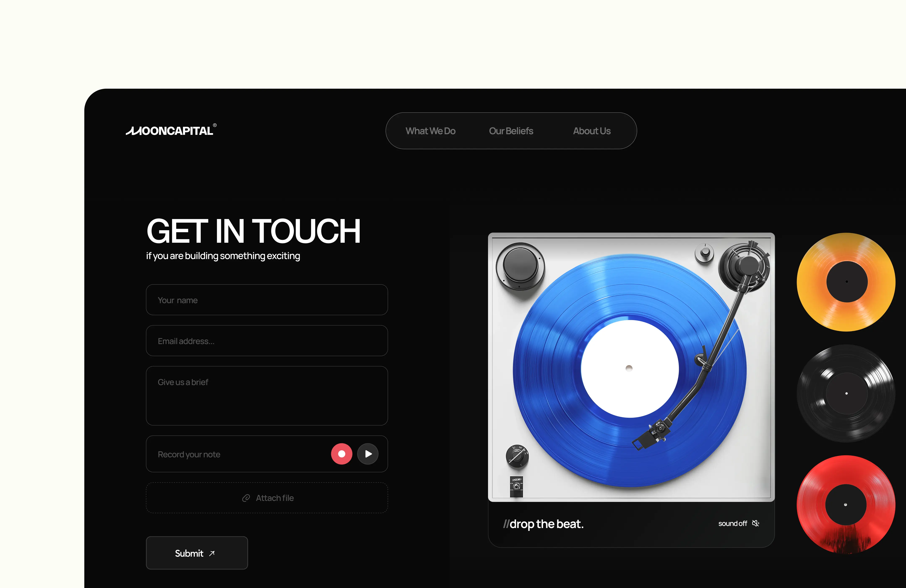Open the What We Do menu item
Screen dimensions: 906x588
pos(430,131)
